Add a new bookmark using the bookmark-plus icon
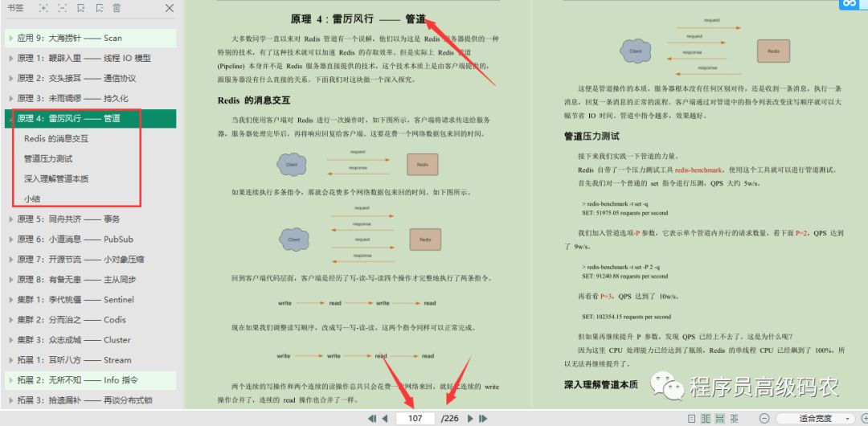Image resolution: width=868 pixels, height=426 pixels. (81, 8)
